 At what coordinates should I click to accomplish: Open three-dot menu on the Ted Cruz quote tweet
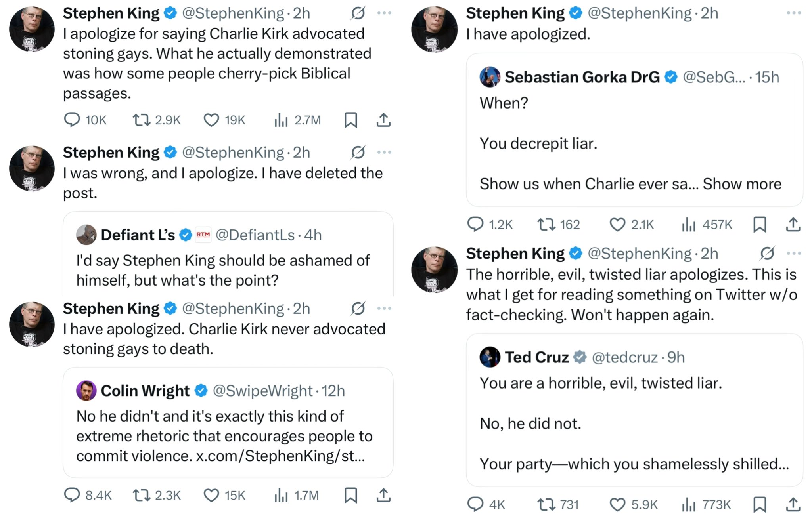(793, 254)
